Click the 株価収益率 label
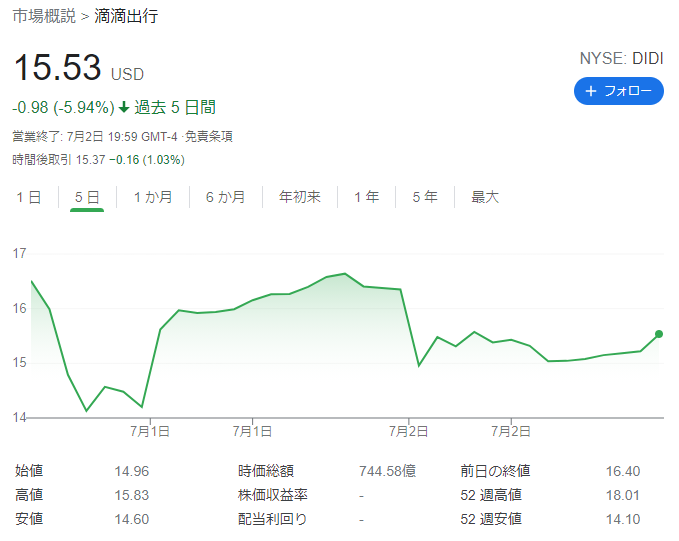 (272, 495)
